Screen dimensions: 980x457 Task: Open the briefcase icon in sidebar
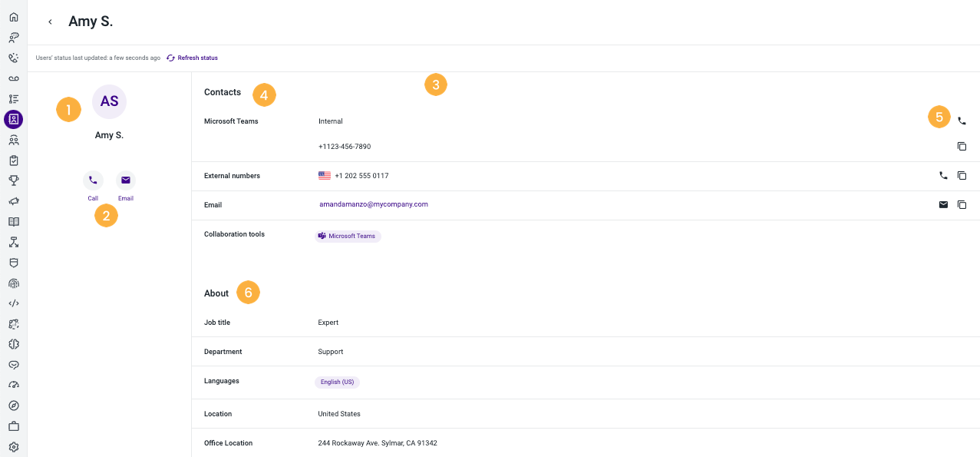point(13,426)
